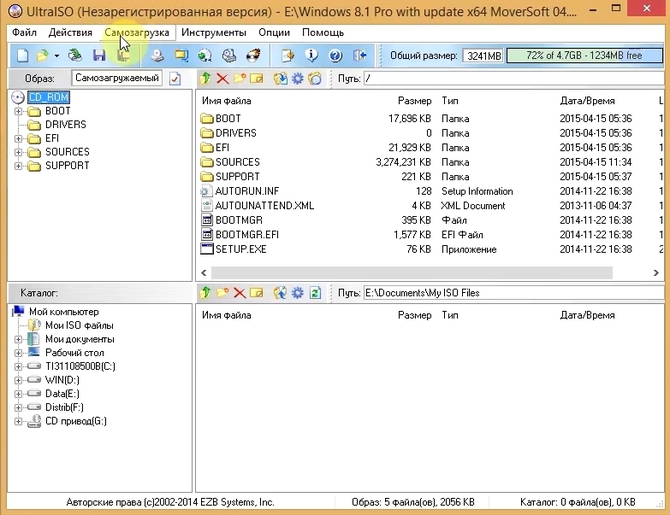Expand Мои документы in catalog tree
The width and height of the screenshot is (670, 515).
pos(18,340)
